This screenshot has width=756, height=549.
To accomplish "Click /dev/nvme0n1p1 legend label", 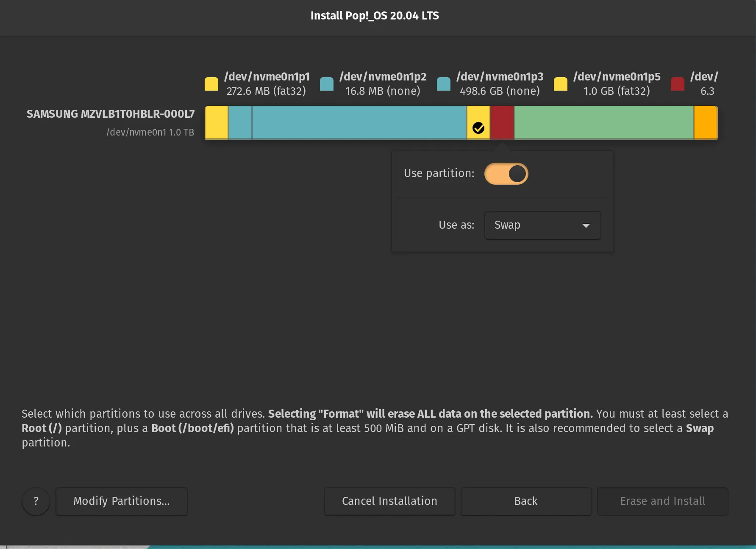I will [267, 77].
